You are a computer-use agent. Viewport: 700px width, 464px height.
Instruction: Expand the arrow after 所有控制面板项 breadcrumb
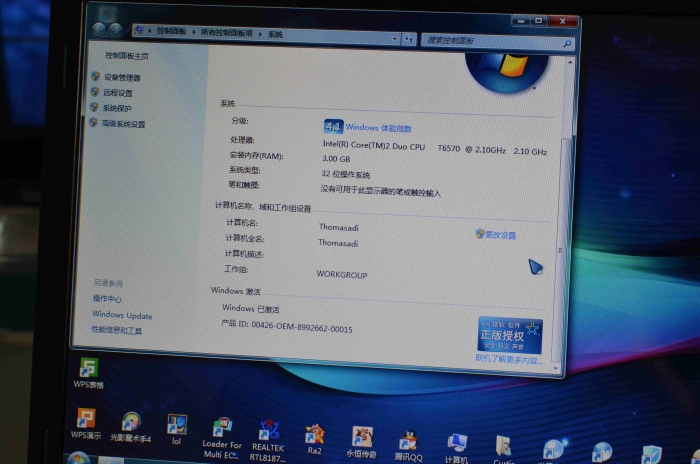[x=260, y=34]
